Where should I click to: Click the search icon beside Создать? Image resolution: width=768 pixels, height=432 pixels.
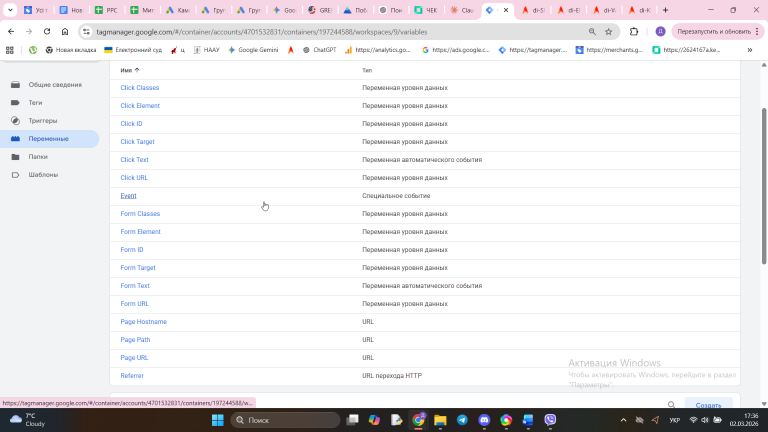(x=672, y=405)
